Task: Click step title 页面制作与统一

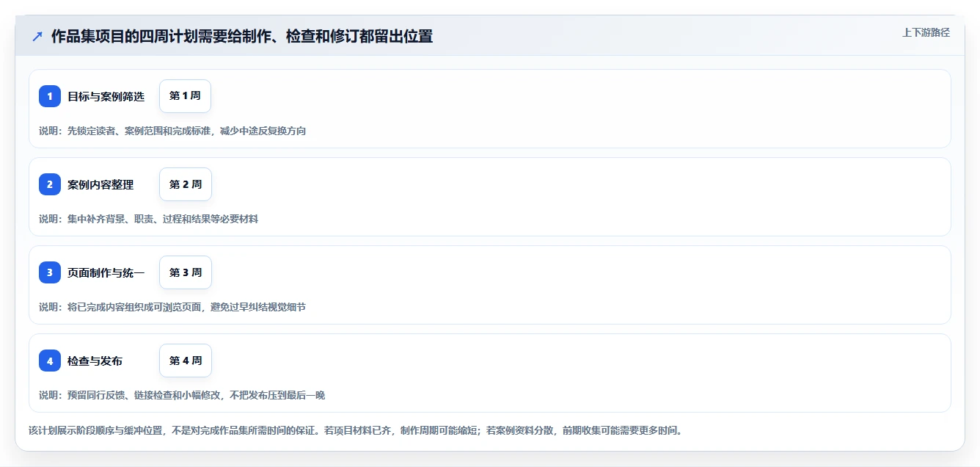Action: point(106,272)
